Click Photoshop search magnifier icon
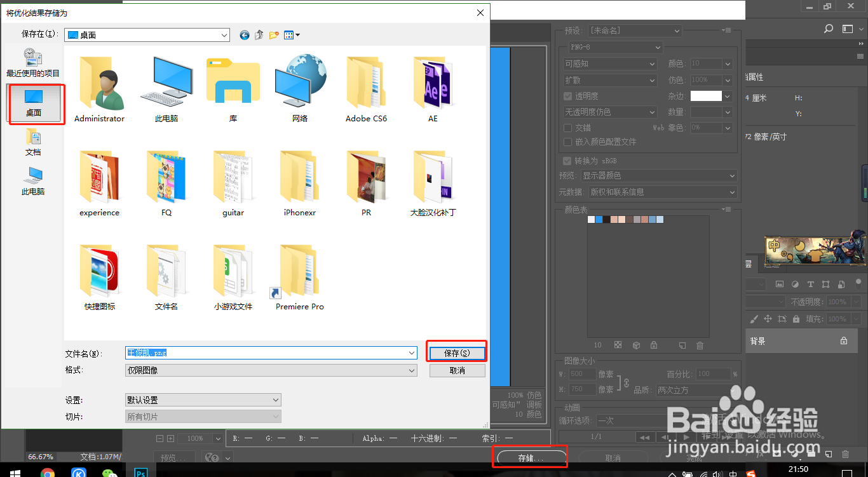868x477 pixels. (829, 29)
